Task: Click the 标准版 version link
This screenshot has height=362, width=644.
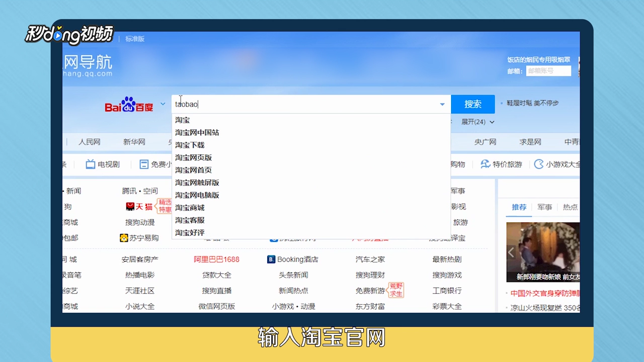Action: tap(135, 39)
